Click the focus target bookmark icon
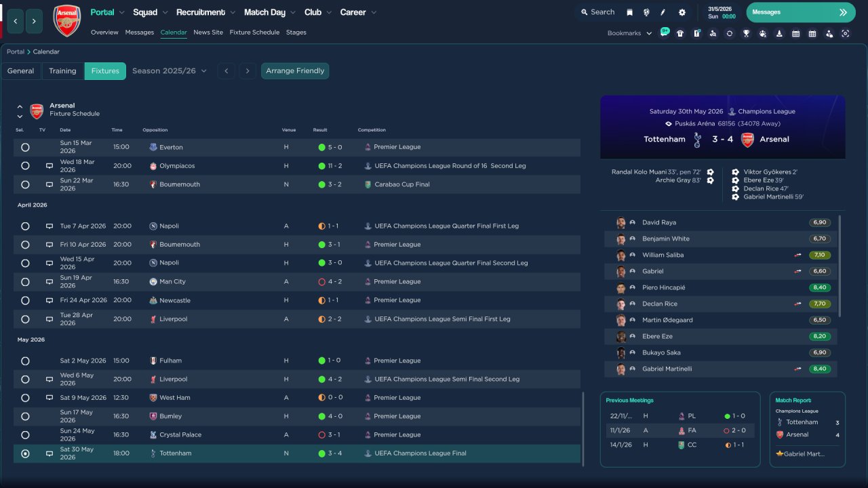Viewport: 868px width, 488px height. click(846, 33)
